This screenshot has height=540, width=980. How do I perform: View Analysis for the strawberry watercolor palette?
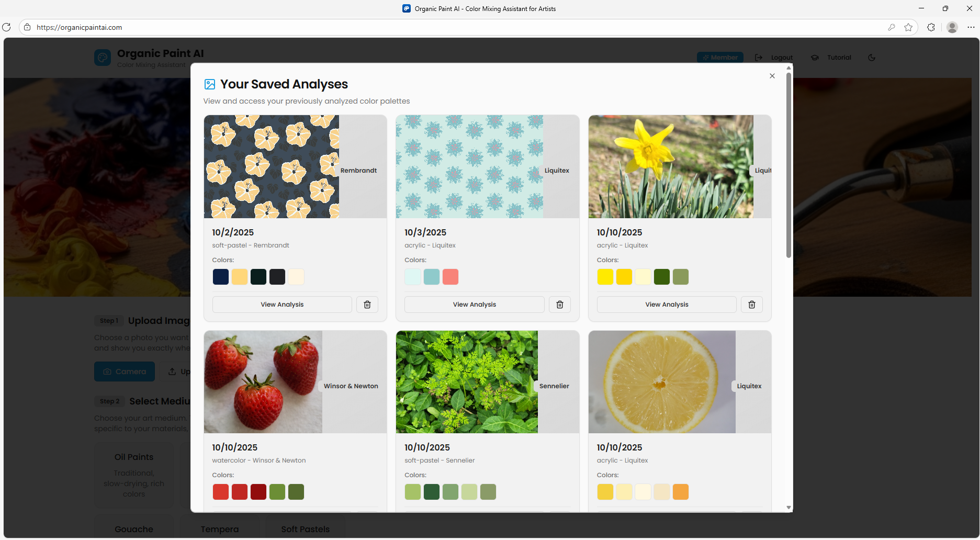(281, 511)
